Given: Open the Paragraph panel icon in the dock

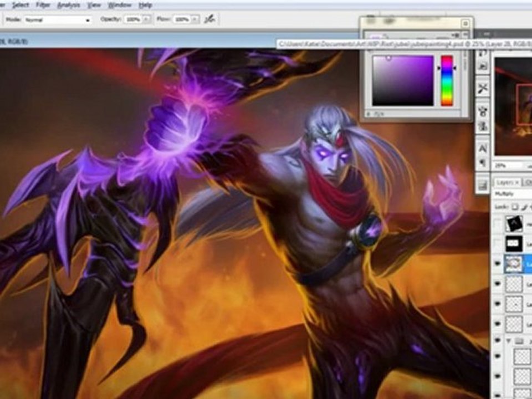Looking at the screenshot, I should [483, 163].
